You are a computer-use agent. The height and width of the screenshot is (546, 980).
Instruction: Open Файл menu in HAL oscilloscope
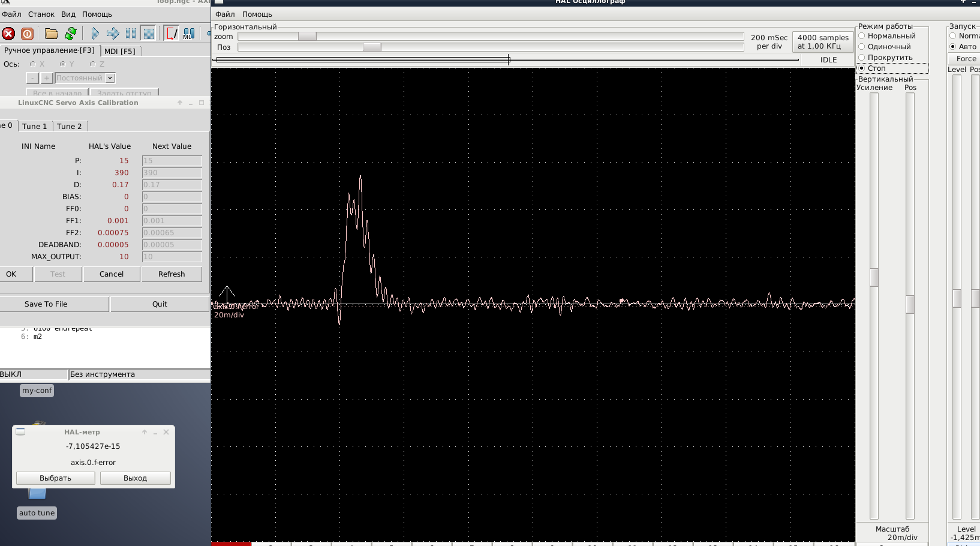pyautogui.click(x=225, y=14)
